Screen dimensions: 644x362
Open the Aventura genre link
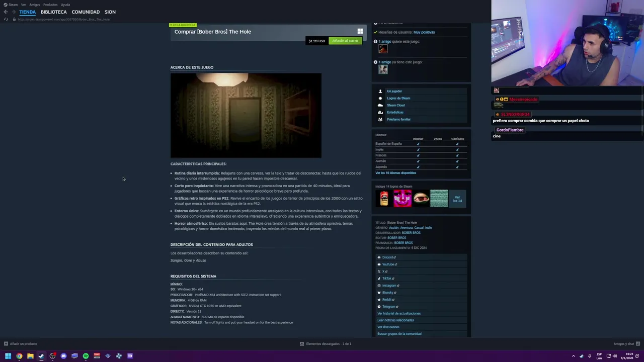(x=407, y=228)
